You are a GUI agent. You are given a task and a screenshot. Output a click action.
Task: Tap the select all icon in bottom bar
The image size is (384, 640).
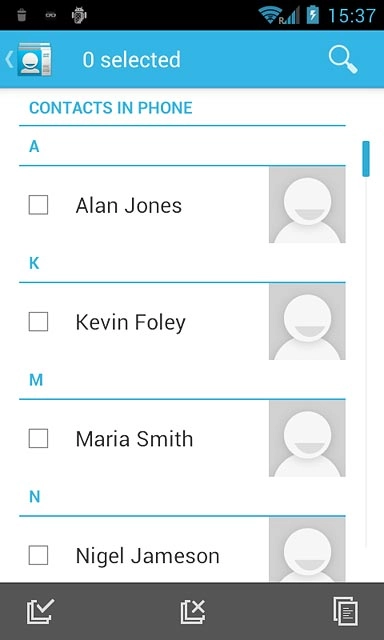pyautogui.click(x=40, y=611)
